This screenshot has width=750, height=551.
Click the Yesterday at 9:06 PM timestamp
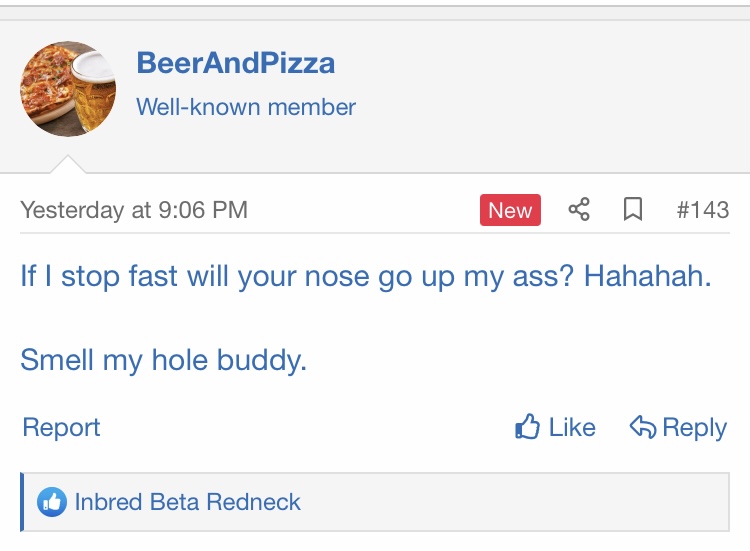click(134, 210)
